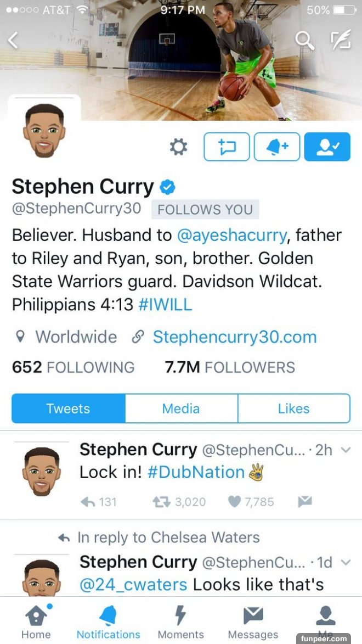This screenshot has height=644, width=362.
Task: Tap the tweet-to-user compose button
Action: coord(227,147)
